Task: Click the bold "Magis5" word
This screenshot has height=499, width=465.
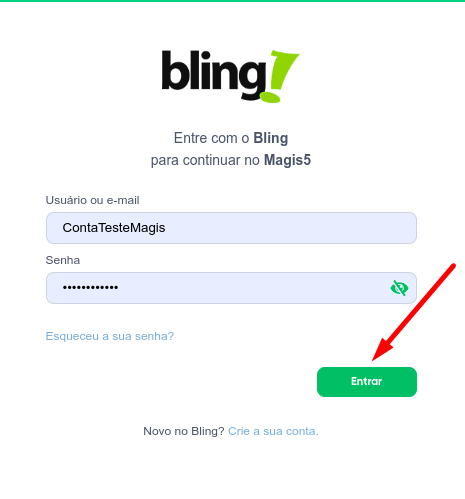Action: (287, 160)
